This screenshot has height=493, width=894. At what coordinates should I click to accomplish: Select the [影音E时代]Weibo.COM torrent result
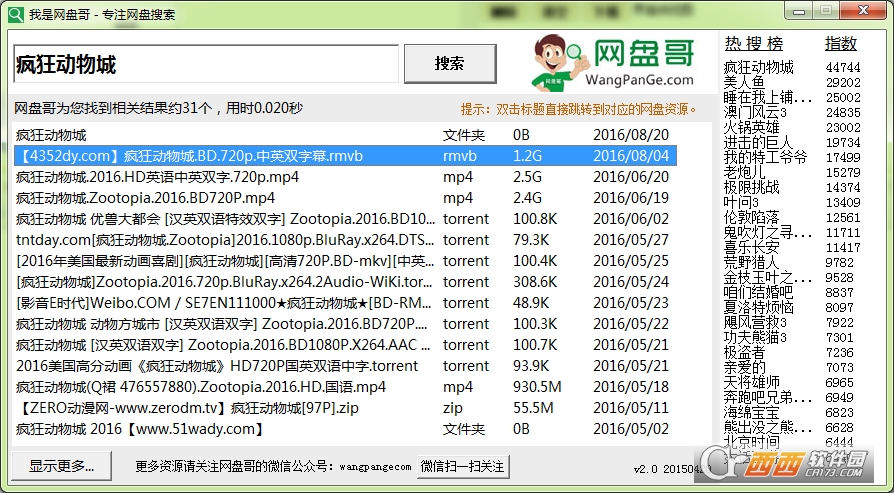tap(345, 303)
